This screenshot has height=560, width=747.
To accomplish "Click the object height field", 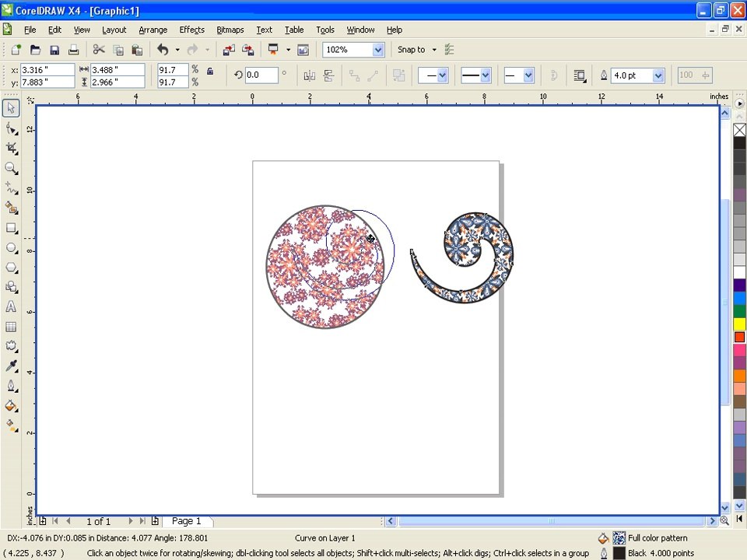I will [117, 82].
